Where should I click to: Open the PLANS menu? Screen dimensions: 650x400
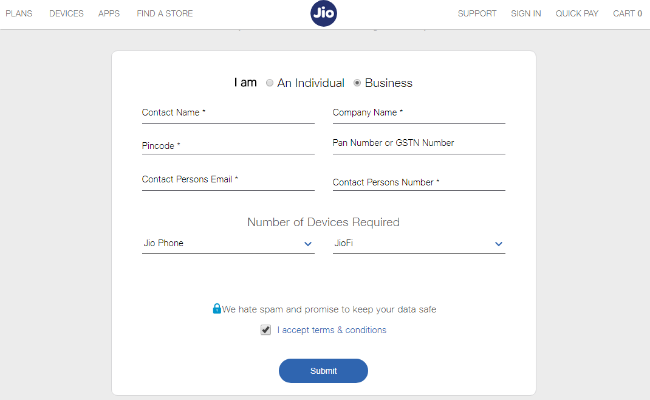(x=19, y=14)
